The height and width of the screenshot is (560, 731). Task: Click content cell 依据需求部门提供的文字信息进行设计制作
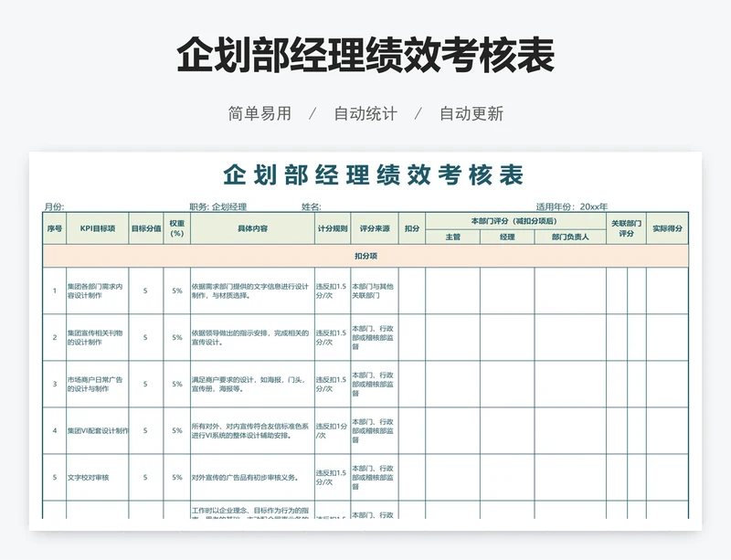coord(253,291)
